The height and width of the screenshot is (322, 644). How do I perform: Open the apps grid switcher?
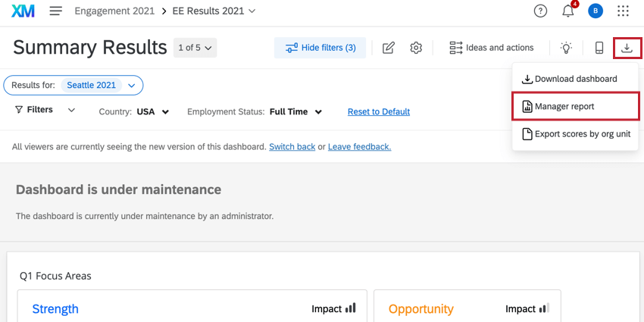(623, 11)
